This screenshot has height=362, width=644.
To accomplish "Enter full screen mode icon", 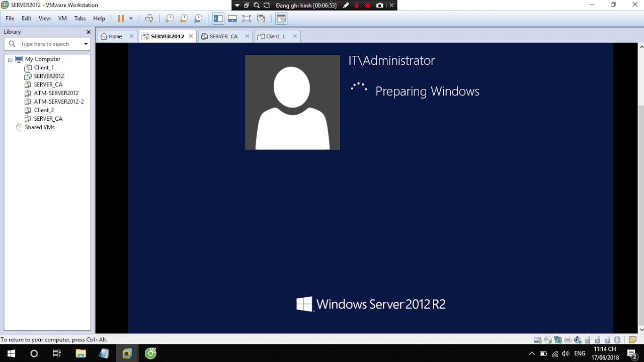I will pyautogui.click(x=247, y=19).
